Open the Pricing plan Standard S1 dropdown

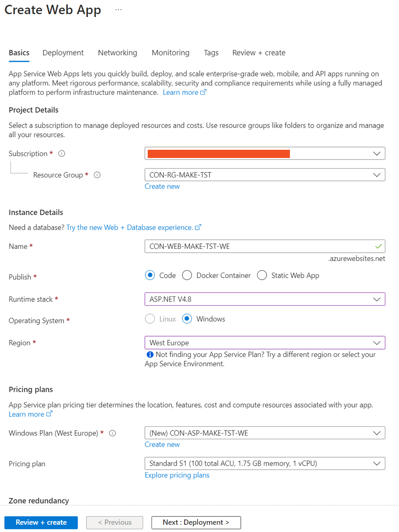tap(265, 463)
